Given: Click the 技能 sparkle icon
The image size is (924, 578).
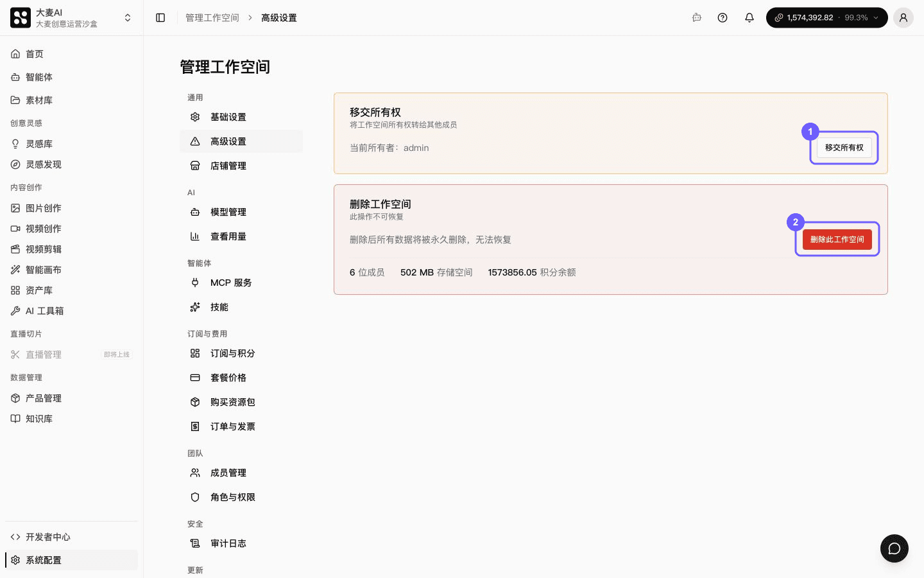Looking at the screenshot, I should tap(195, 307).
